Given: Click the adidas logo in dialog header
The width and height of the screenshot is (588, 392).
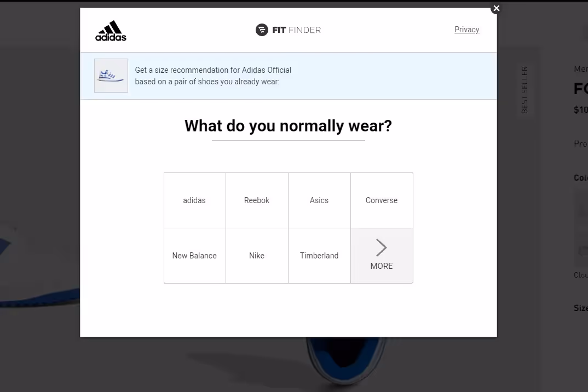Looking at the screenshot, I should coord(111,31).
